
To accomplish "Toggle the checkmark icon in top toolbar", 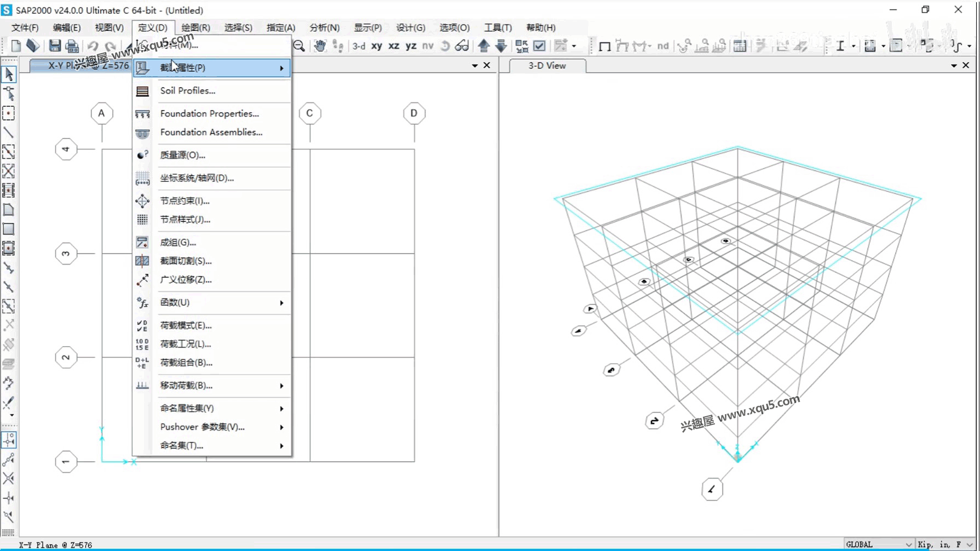I will pyautogui.click(x=539, y=46).
